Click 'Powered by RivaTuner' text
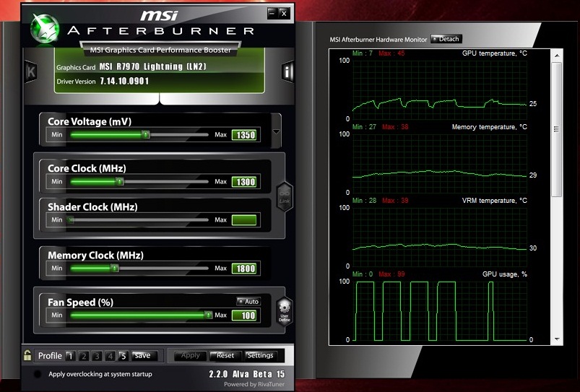The height and width of the screenshot is (392, 580). (254, 384)
